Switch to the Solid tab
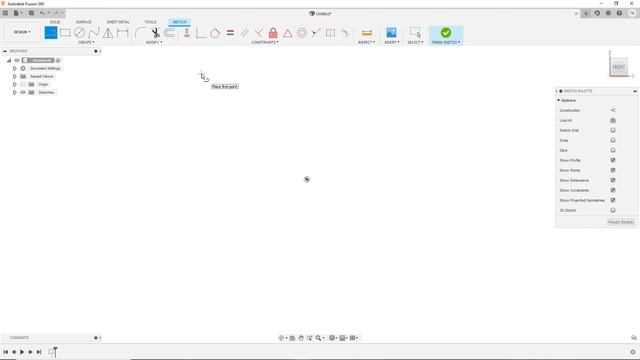The image size is (640, 360). point(55,22)
